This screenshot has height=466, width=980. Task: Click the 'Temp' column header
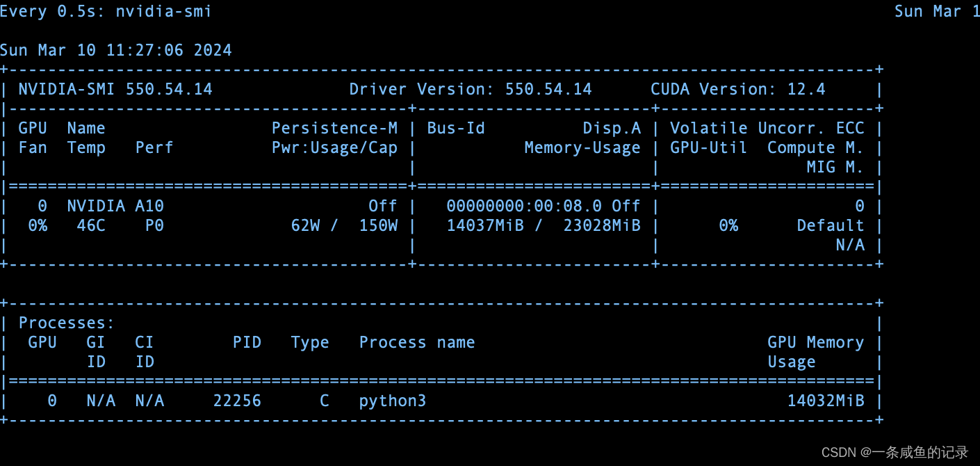[86, 147]
